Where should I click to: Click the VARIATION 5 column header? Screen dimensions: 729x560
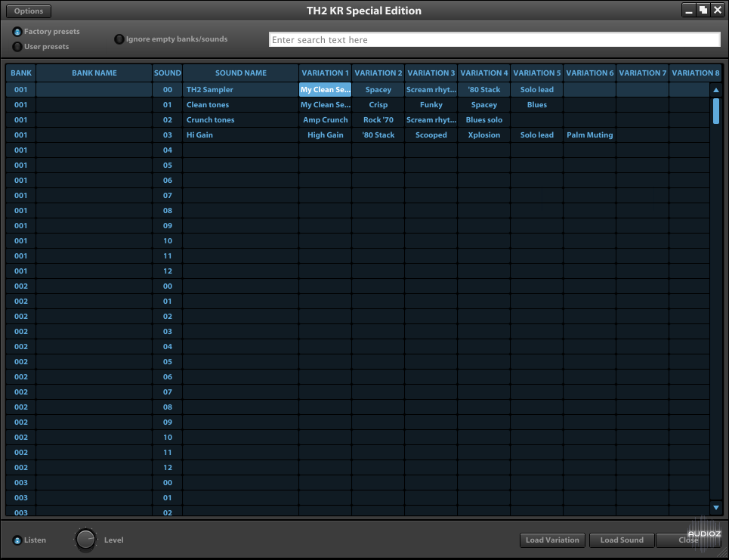(x=537, y=73)
